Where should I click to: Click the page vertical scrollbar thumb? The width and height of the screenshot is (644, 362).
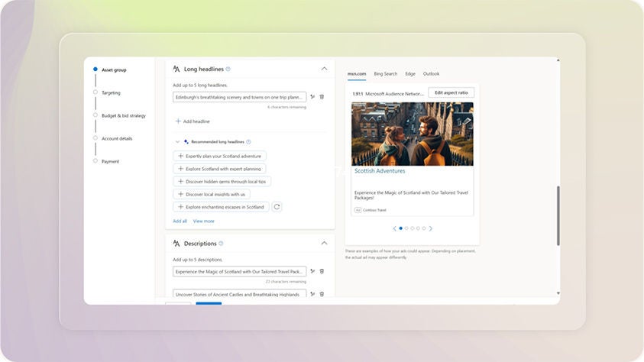click(558, 216)
